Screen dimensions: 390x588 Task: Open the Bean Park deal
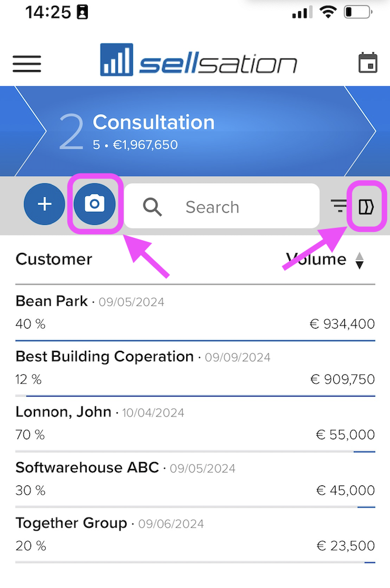pos(195,312)
